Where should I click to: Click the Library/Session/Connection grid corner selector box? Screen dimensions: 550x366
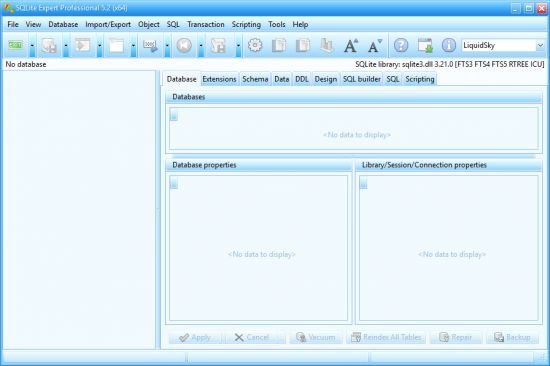pyautogui.click(x=364, y=183)
